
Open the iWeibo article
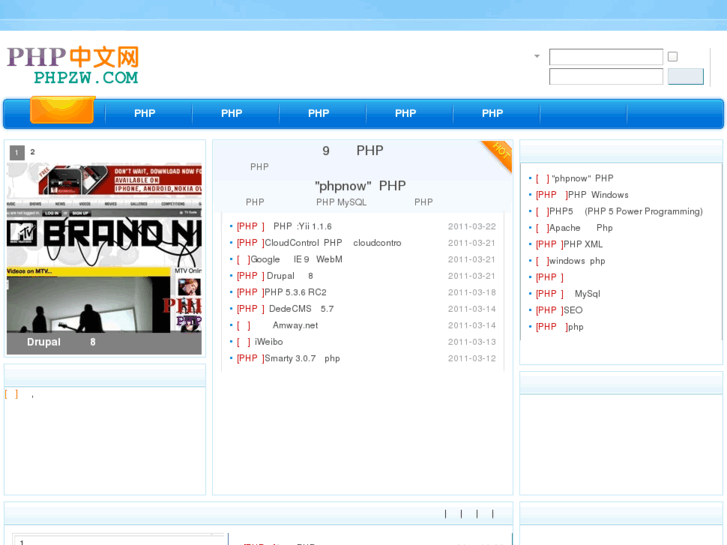tap(268, 342)
